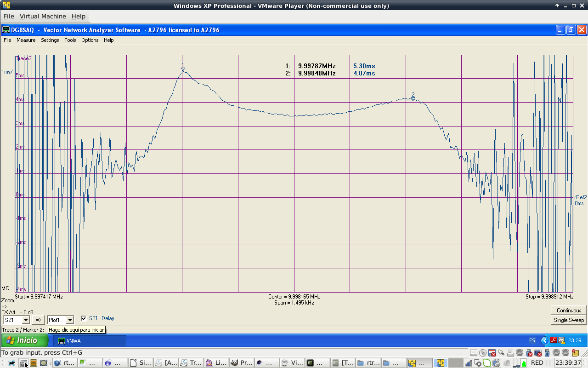Open the S21 measurement dropdown

(26, 320)
